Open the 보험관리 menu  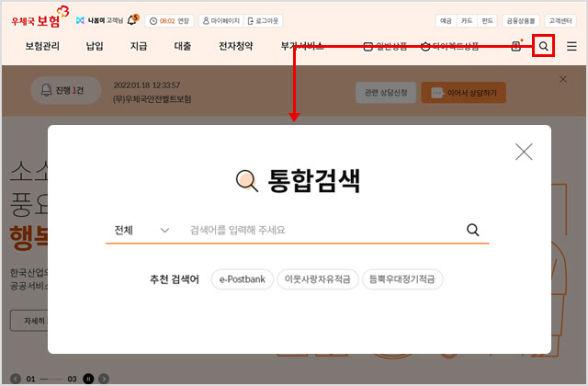[42, 46]
